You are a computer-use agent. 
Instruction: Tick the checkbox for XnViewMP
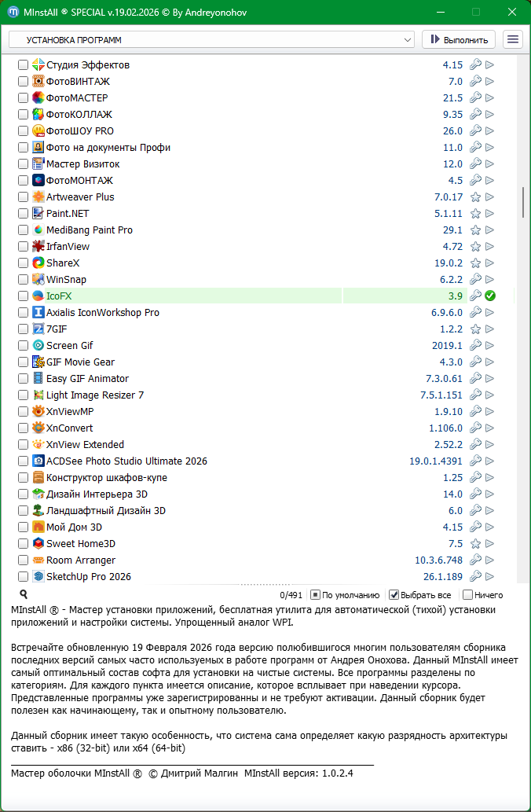[23, 412]
